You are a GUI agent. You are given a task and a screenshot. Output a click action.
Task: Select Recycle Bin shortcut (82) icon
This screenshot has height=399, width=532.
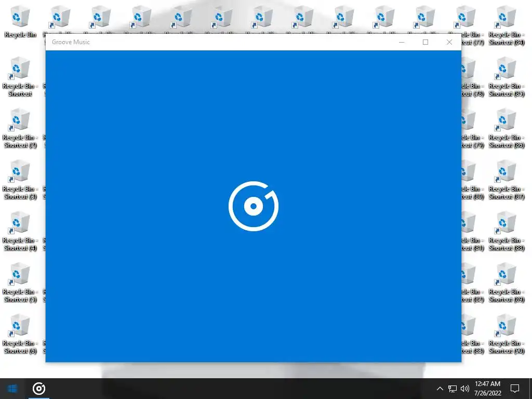coord(473,283)
